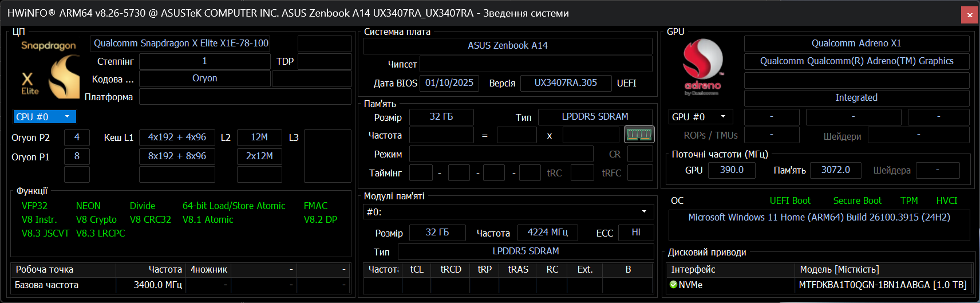
Task: Close the HWiNFO summary window
Action: coord(969,15)
